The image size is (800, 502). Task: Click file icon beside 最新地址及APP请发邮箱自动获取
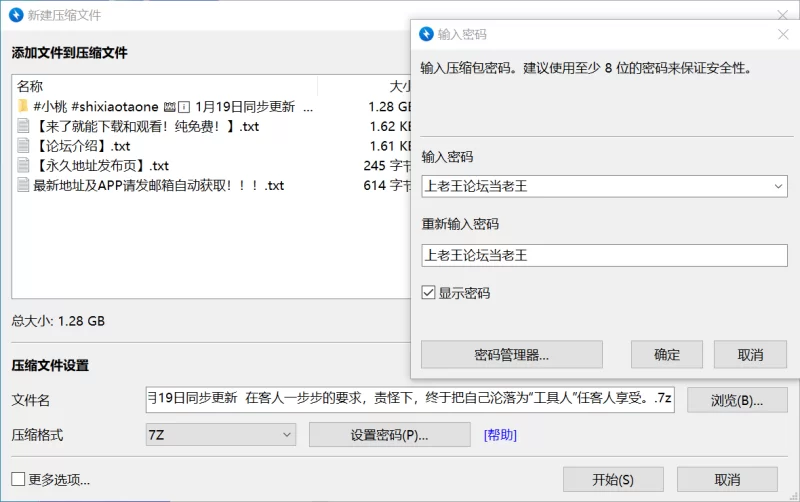coord(23,185)
